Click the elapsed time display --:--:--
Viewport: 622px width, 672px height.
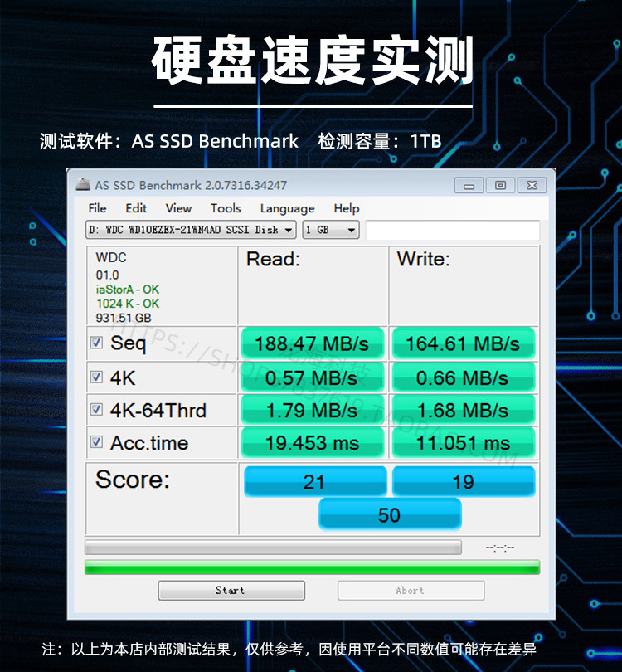pos(500,548)
